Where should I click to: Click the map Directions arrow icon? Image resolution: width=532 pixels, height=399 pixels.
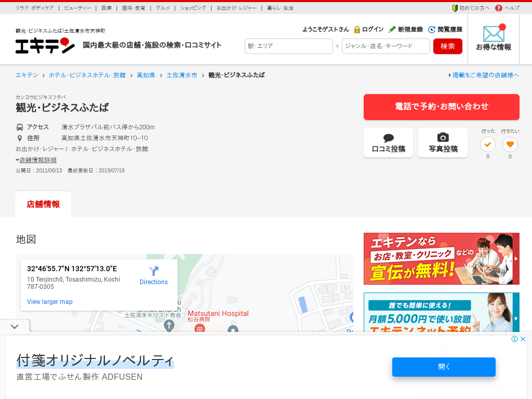click(154, 271)
